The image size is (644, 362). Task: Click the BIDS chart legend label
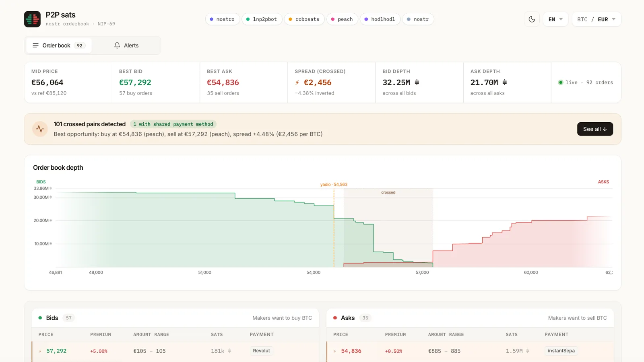(41, 182)
